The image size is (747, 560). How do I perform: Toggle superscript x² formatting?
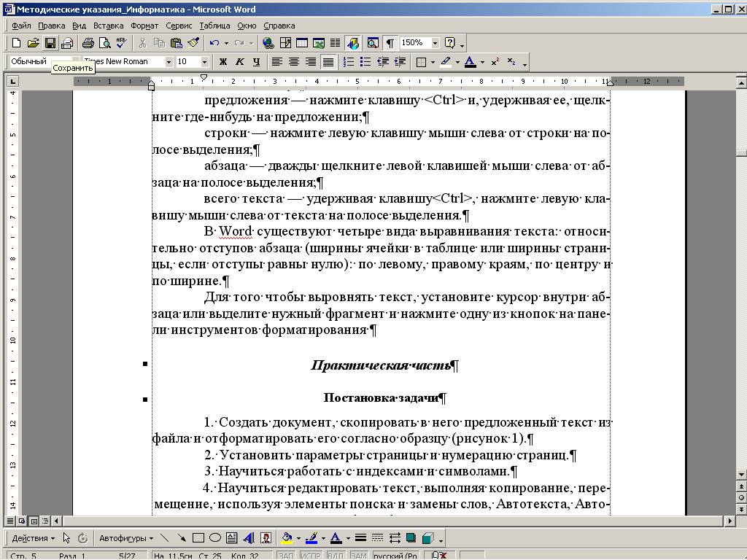point(495,62)
